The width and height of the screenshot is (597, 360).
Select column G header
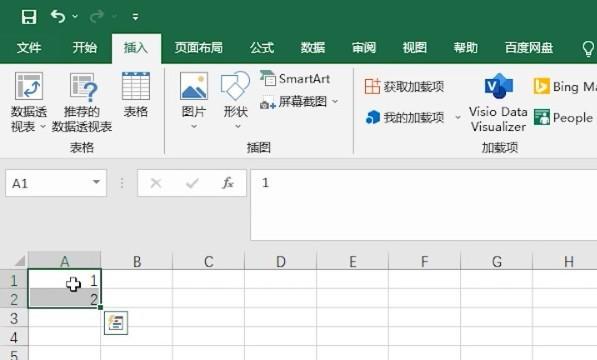pyautogui.click(x=496, y=261)
